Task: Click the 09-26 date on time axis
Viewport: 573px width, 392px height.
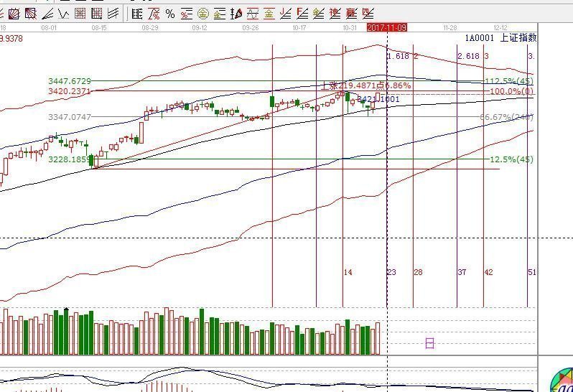Action: tap(251, 28)
